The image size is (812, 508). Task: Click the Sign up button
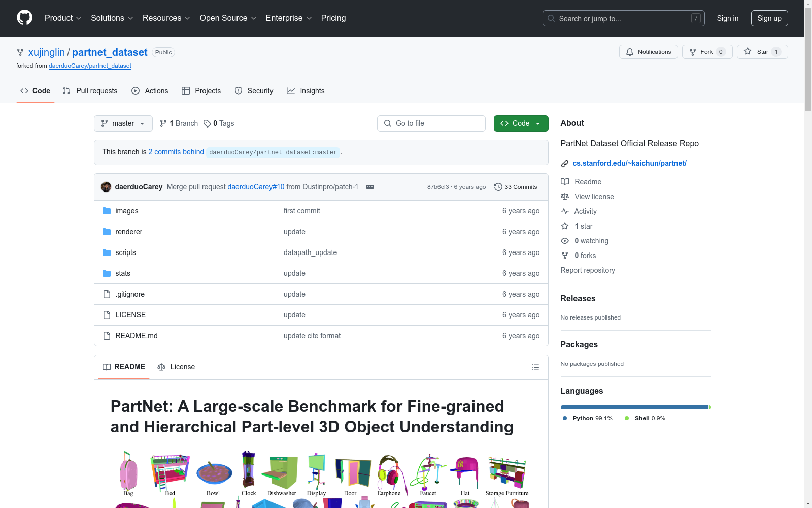769,18
